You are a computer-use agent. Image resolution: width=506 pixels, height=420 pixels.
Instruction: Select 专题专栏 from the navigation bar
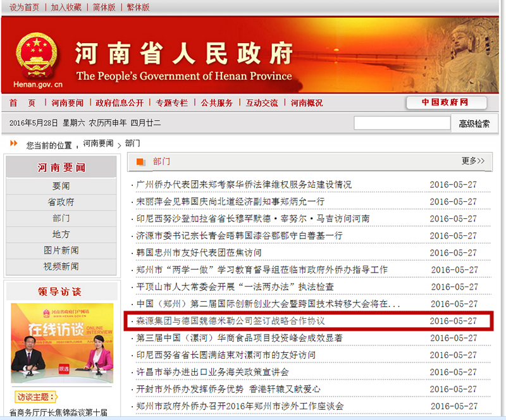(x=172, y=103)
